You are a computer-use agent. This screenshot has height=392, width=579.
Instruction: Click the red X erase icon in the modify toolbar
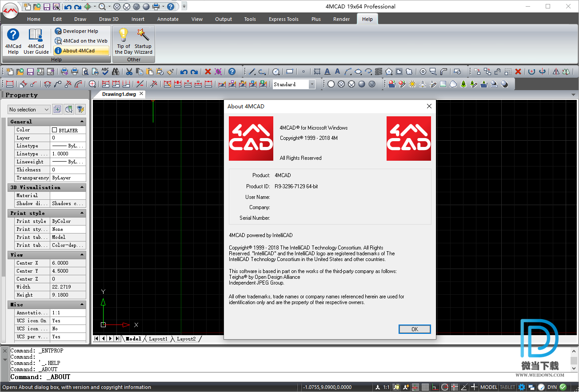click(x=518, y=71)
